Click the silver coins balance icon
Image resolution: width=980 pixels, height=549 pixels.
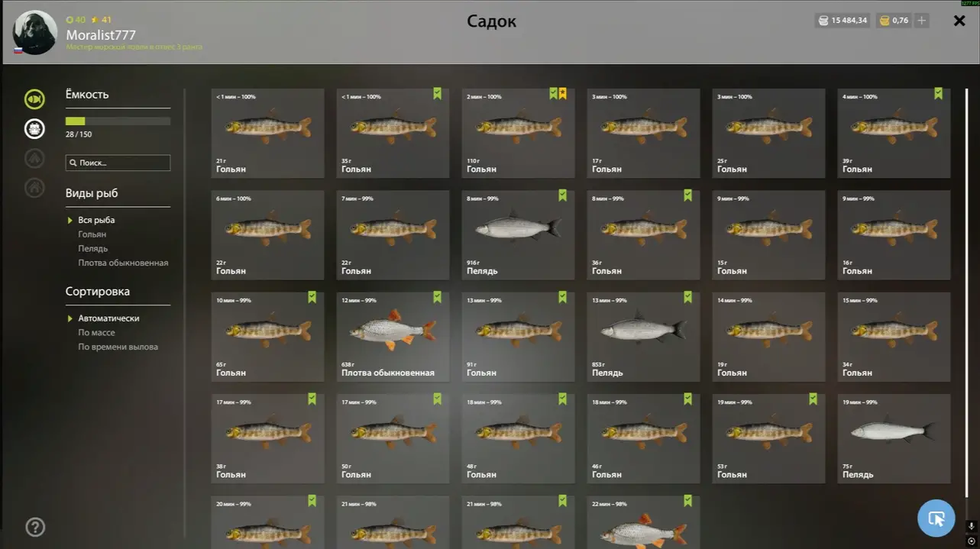click(x=823, y=21)
